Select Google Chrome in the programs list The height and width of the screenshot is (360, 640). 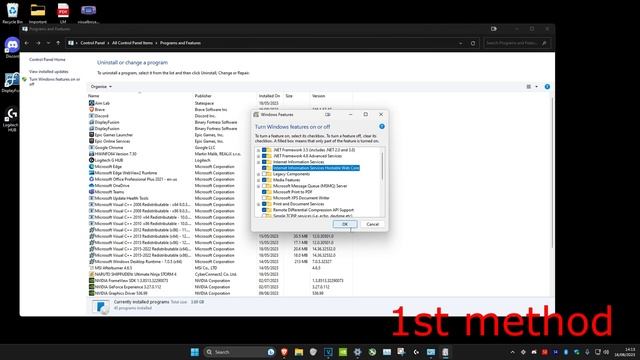click(x=109, y=147)
